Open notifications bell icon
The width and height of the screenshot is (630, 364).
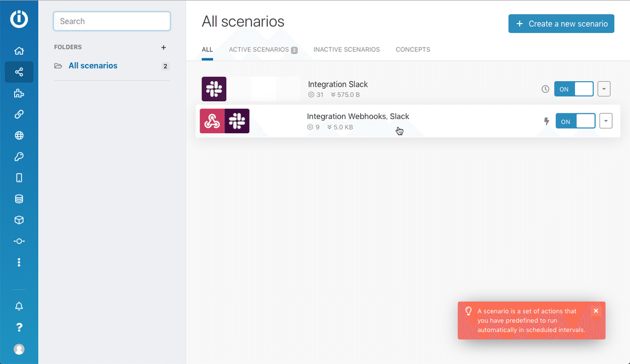pyautogui.click(x=19, y=306)
